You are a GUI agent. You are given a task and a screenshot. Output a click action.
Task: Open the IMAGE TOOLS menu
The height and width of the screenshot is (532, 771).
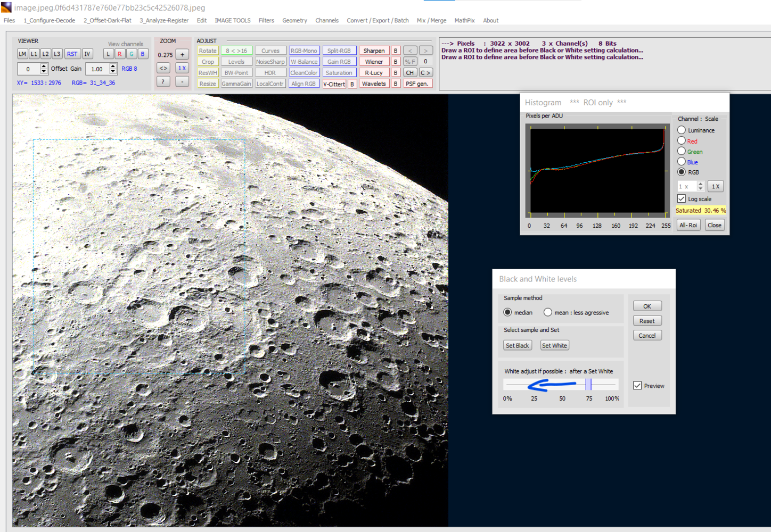point(233,20)
